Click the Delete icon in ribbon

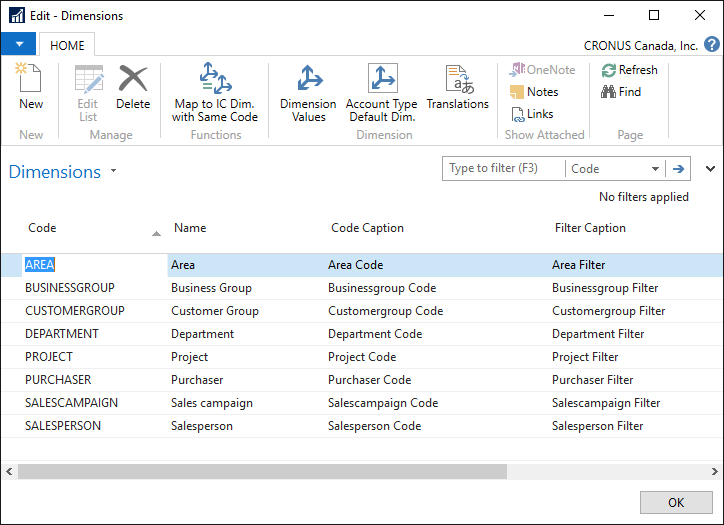tap(133, 80)
